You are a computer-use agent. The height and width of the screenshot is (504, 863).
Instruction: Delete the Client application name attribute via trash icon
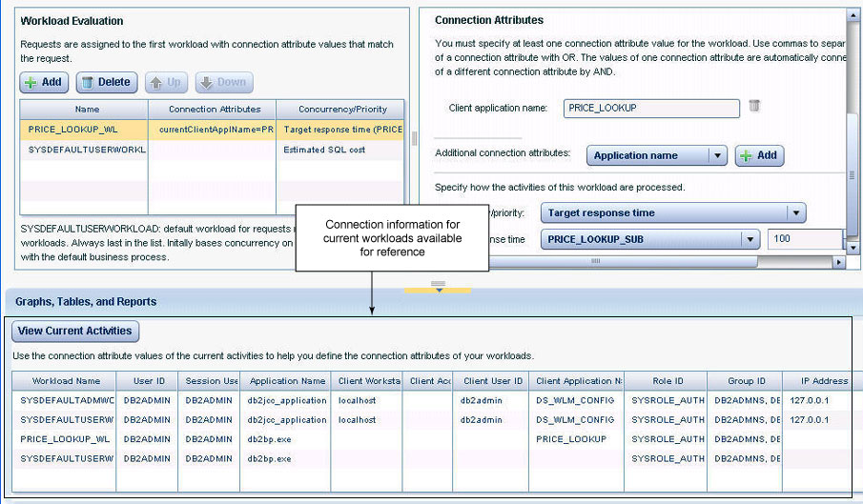click(x=754, y=106)
